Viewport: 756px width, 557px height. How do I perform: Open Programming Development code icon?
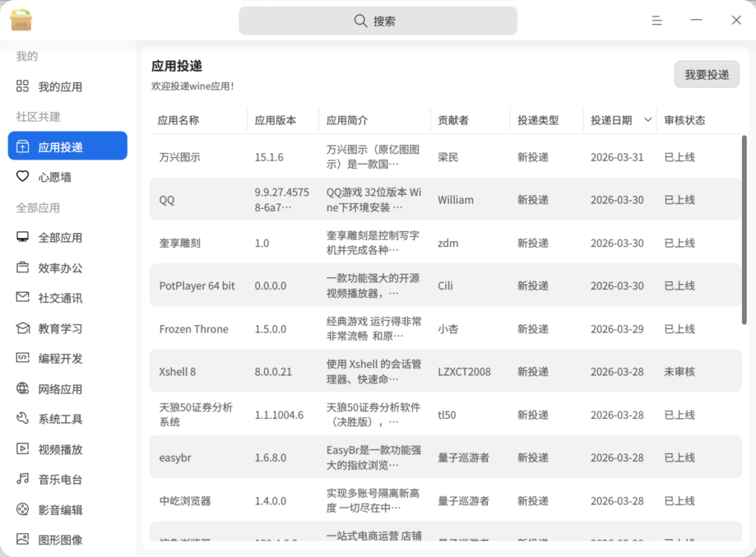(x=23, y=359)
